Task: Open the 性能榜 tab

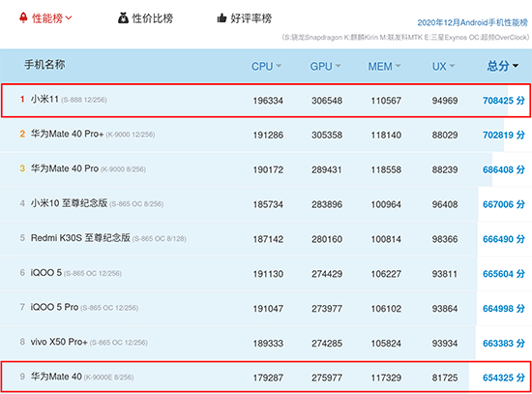Action: click(x=45, y=18)
